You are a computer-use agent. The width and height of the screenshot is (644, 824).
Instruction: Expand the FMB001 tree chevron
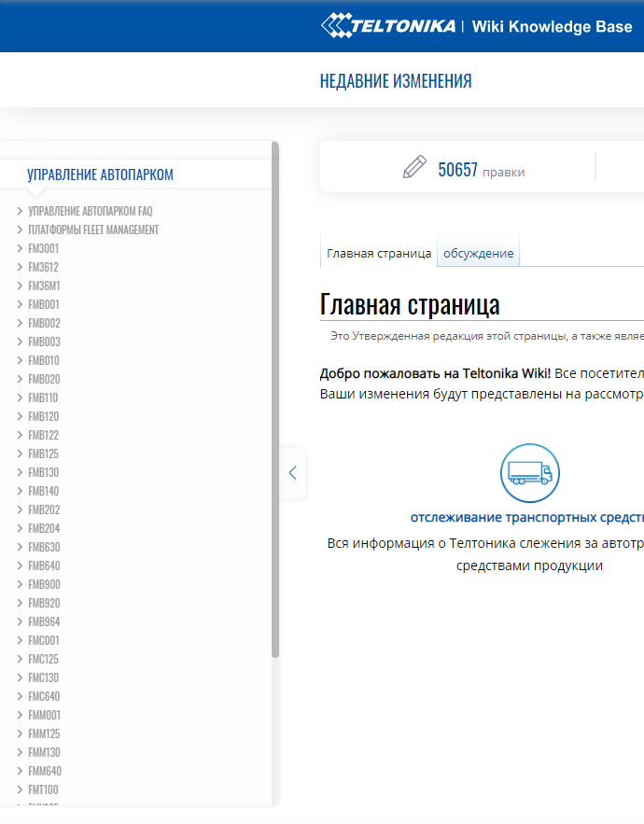(20, 304)
